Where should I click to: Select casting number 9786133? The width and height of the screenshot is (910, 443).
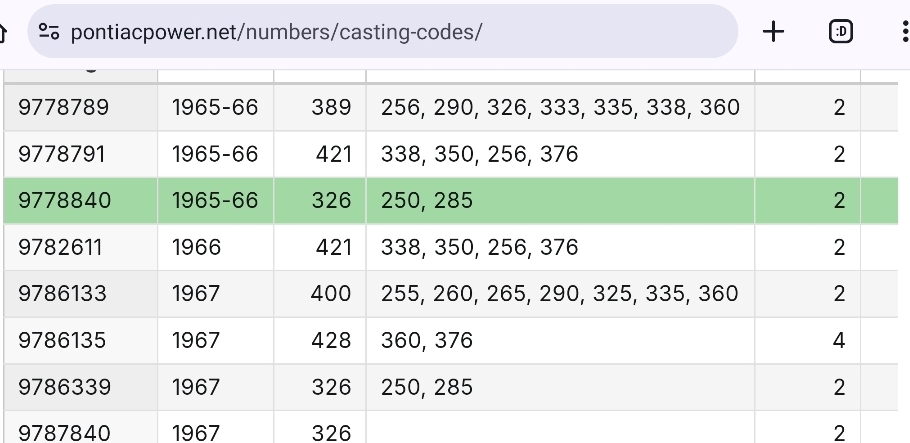tap(62, 293)
